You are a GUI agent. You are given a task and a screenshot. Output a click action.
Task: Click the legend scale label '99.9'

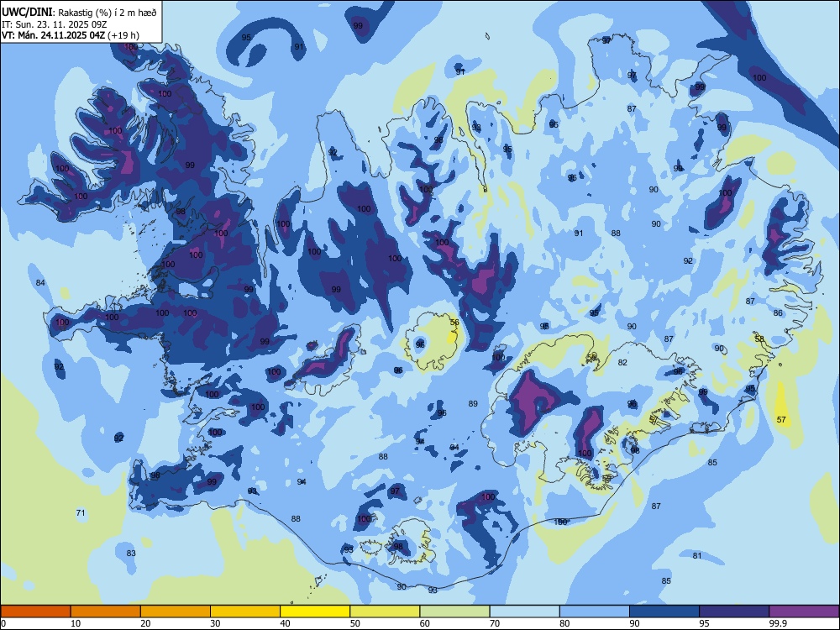coord(778,623)
